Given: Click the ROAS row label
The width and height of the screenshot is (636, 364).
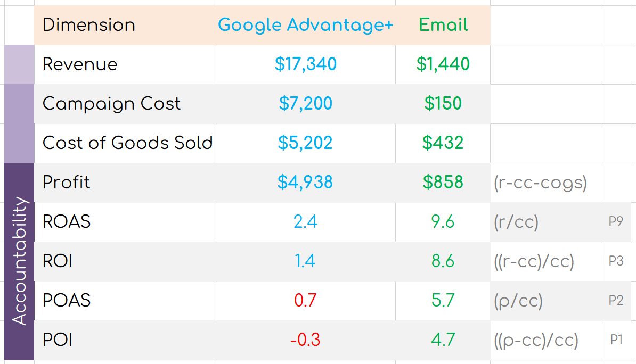Looking at the screenshot, I should (x=67, y=222).
